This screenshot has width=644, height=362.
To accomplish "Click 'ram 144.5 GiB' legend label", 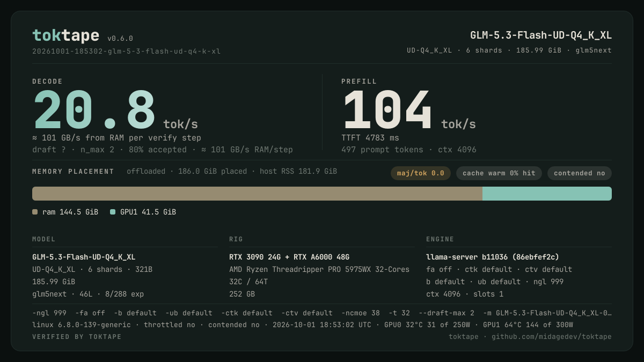I will 70,212.
